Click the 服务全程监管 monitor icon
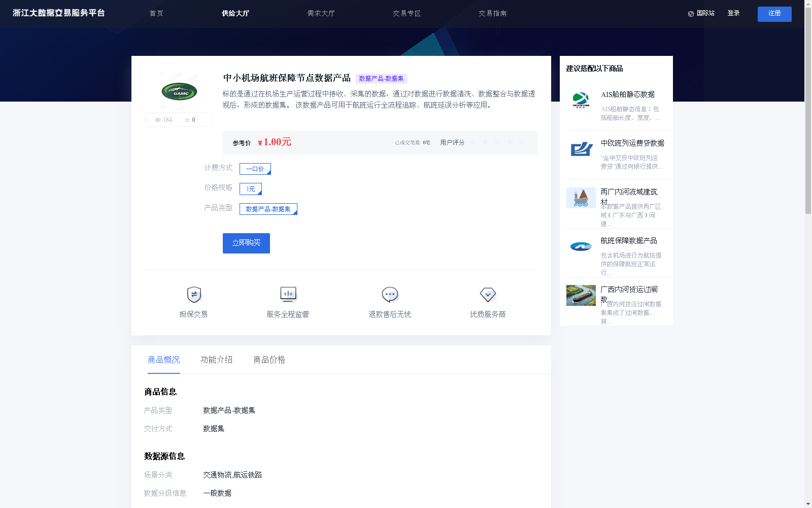This screenshot has height=508, width=812. (x=288, y=295)
